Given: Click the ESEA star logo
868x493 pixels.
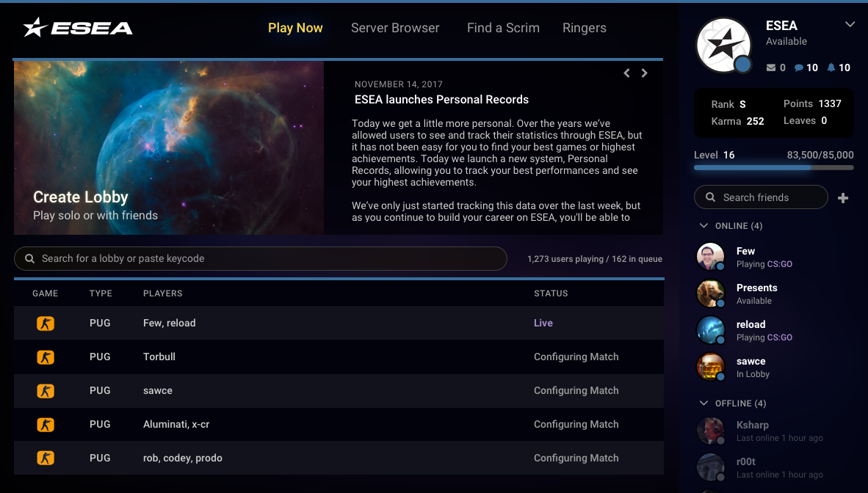Looking at the screenshot, I should click(x=32, y=26).
